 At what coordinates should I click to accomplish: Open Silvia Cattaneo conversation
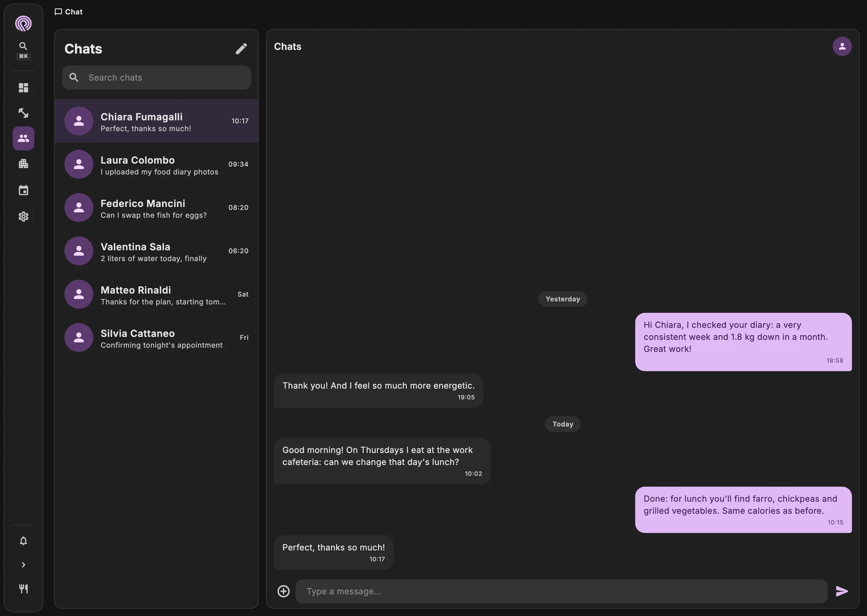tap(156, 337)
